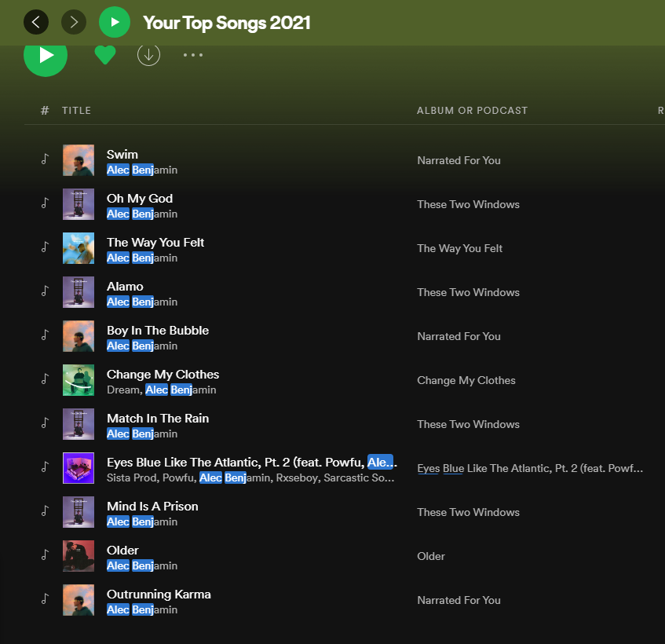Click the Change My Clothes track cover art
This screenshot has height=644, width=665.
pos(79,380)
